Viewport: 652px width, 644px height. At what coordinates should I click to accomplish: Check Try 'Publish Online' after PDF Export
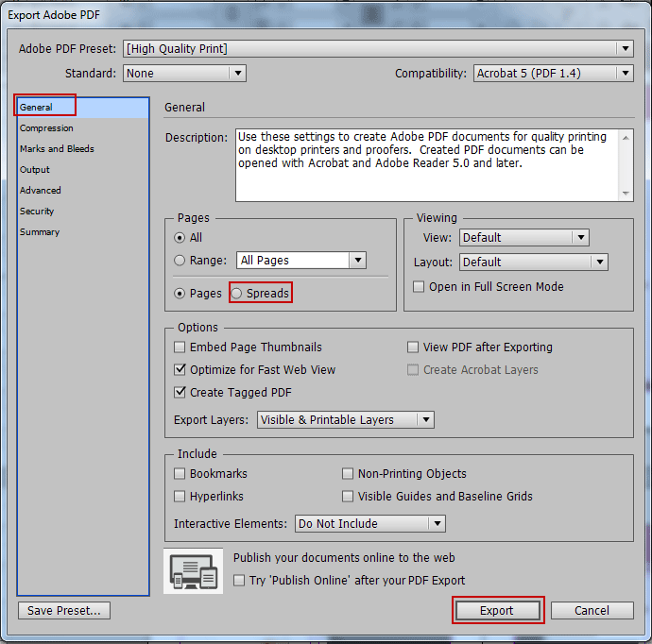239,580
